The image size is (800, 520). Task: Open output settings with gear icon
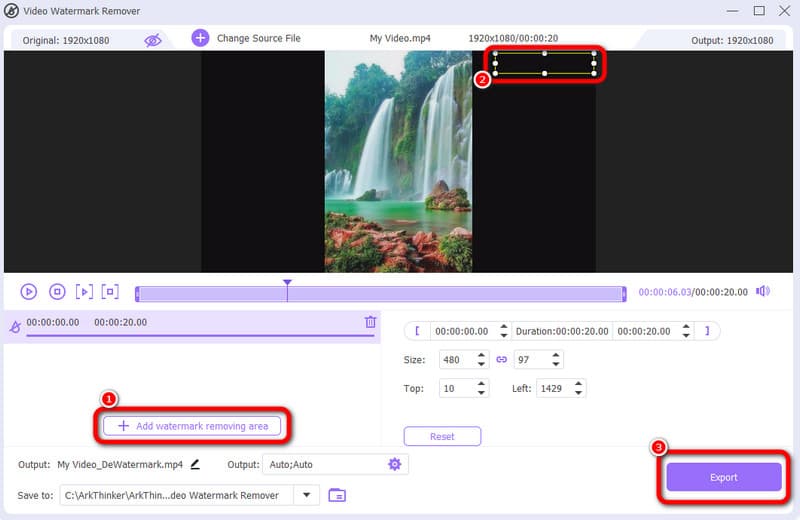[394, 464]
